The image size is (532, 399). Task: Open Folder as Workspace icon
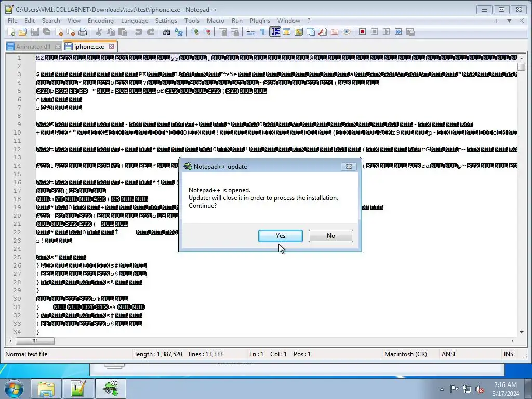pyautogui.click(x=335, y=32)
